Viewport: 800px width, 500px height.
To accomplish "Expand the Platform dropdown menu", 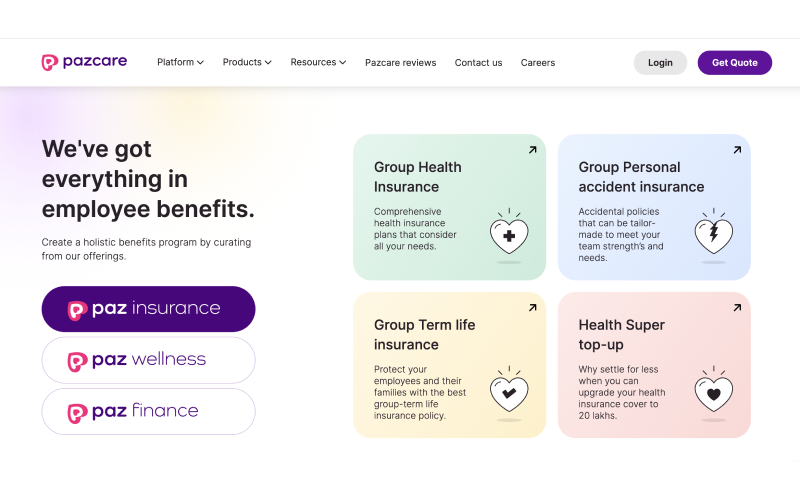I will coord(181,62).
